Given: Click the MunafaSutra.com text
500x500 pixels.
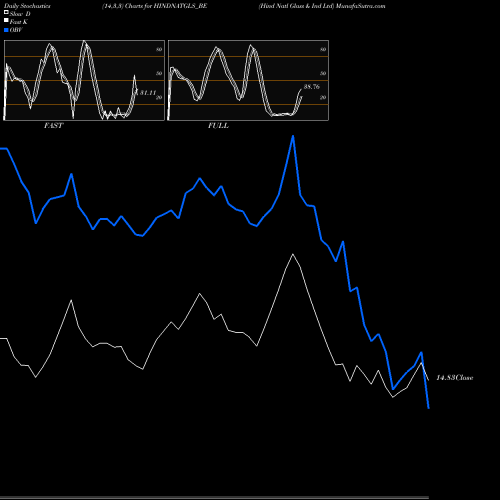Looking at the screenshot, I should pos(361,6).
